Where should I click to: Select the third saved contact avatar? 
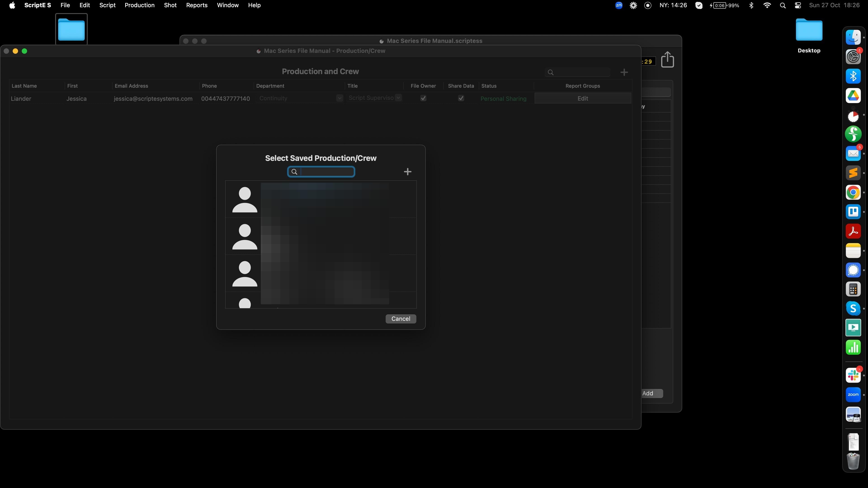click(245, 273)
